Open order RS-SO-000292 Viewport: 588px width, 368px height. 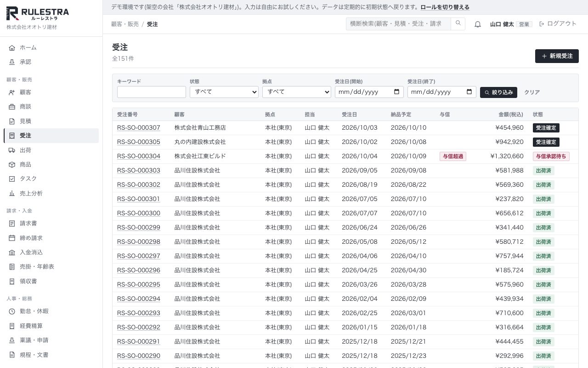(x=139, y=328)
